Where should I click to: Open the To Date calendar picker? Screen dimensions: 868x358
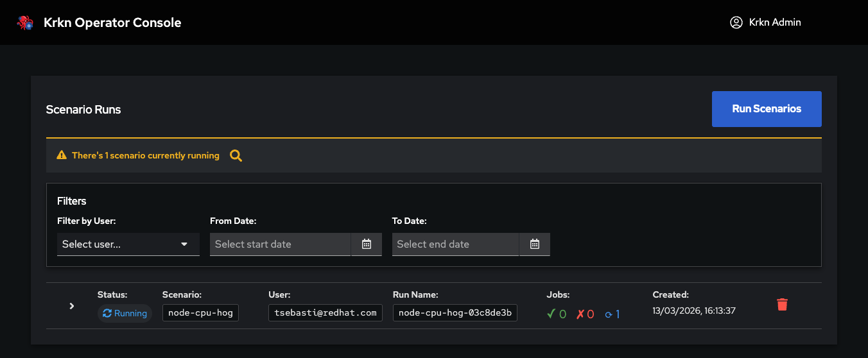(535, 244)
